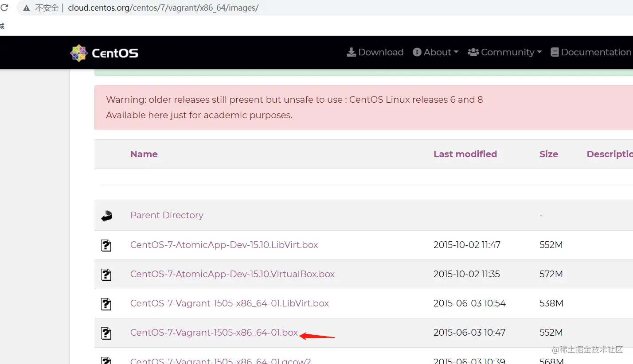Click the Parent Directory back-arrow icon
The image size is (633, 364).
[x=106, y=216]
